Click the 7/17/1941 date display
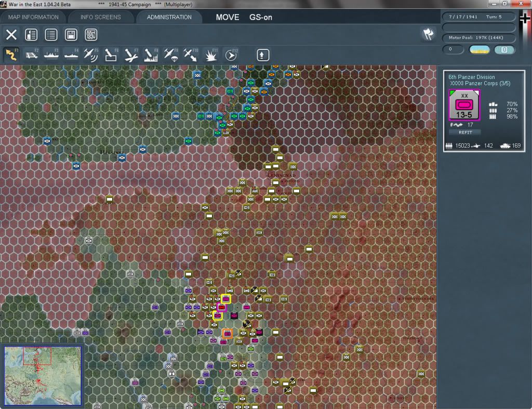Screen dimensions: 532x409 [x=463, y=17]
